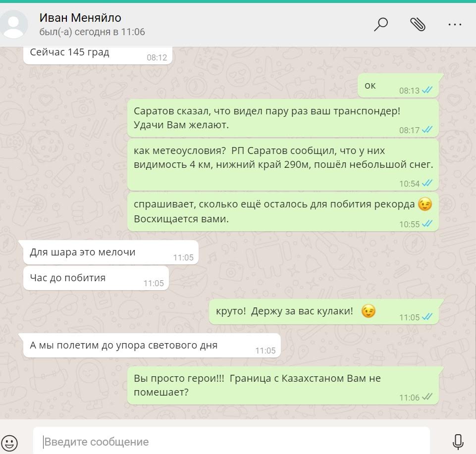This screenshot has height=454, width=476.
Task: Open Иван Меняйло profile avatar
Action: 14,24
